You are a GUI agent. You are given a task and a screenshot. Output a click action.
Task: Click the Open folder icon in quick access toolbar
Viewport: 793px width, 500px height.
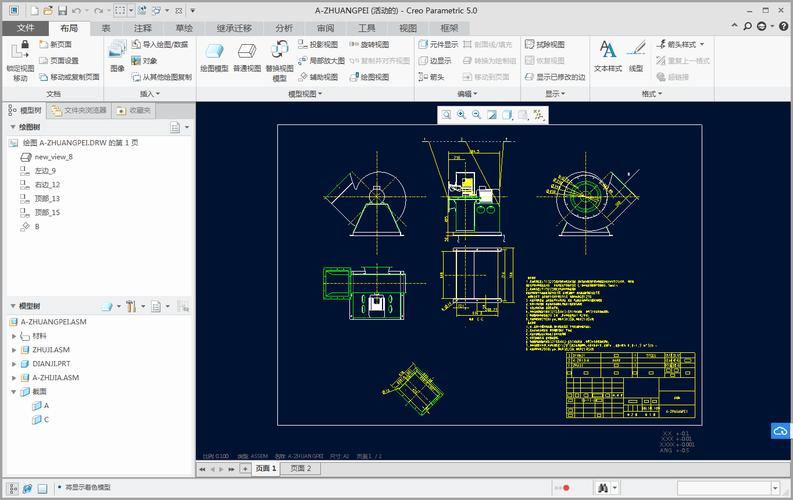pyautogui.click(x=48, y=10)
